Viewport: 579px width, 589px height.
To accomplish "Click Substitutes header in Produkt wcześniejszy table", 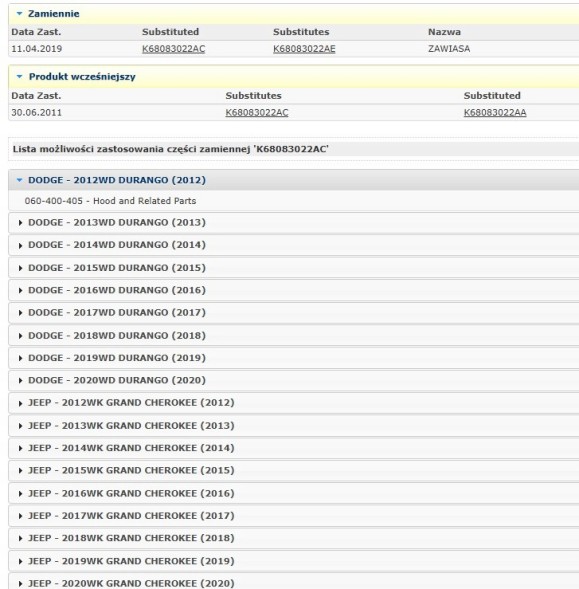I will [x=254, y=96].
